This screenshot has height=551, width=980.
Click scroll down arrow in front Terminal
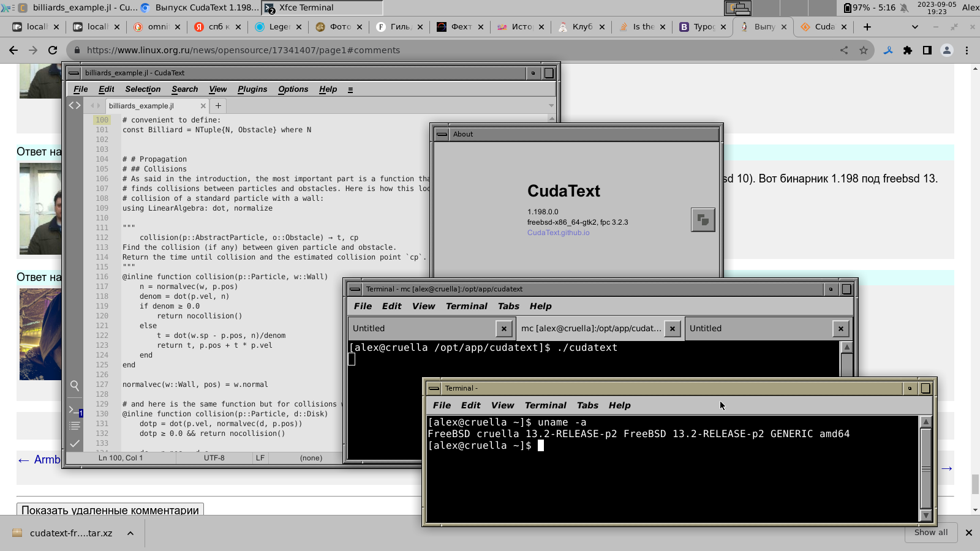pos(926,516)
